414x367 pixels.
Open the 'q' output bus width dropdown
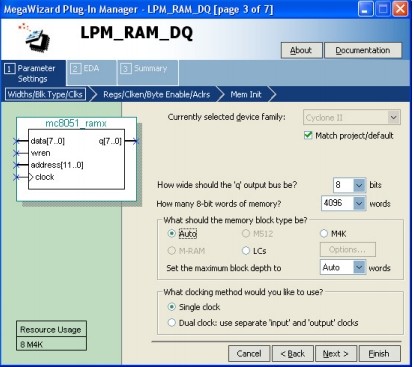[359, 185]
